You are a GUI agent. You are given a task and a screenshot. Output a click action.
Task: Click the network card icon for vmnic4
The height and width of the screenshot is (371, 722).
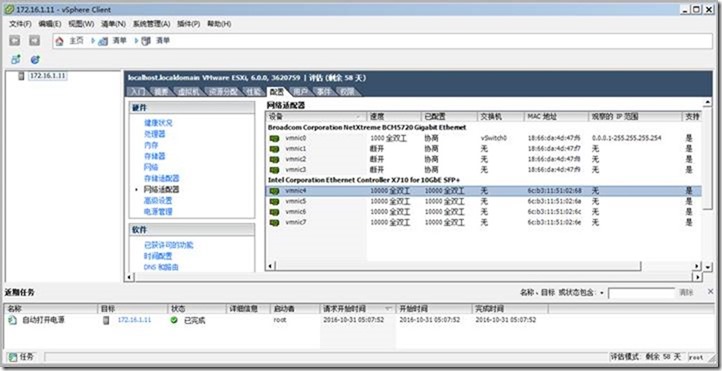point(274,191)
